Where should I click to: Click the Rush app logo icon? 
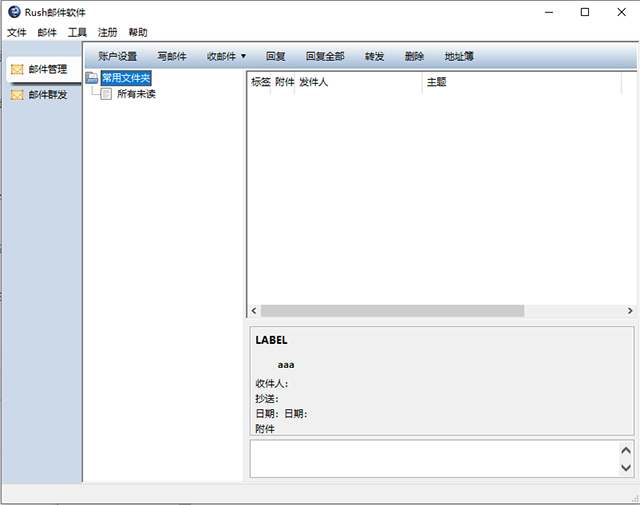click(x=14, y=12)
